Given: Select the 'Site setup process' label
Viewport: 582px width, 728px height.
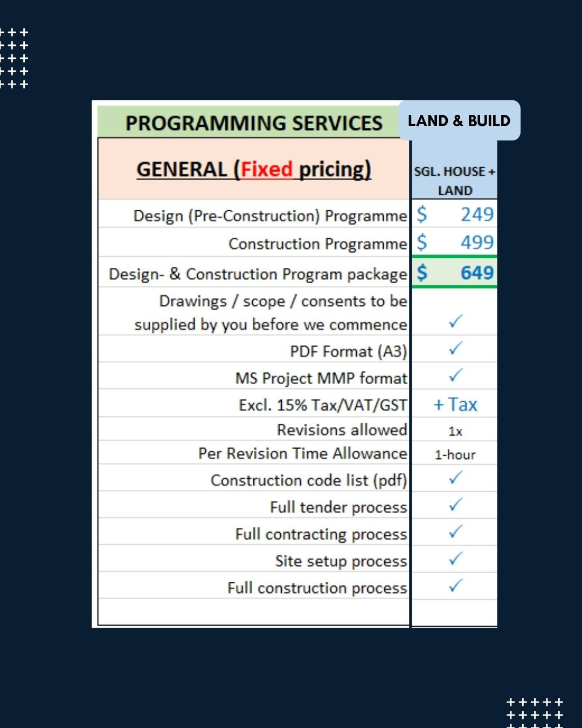Looking at the screenshot, I should point(341,561).
